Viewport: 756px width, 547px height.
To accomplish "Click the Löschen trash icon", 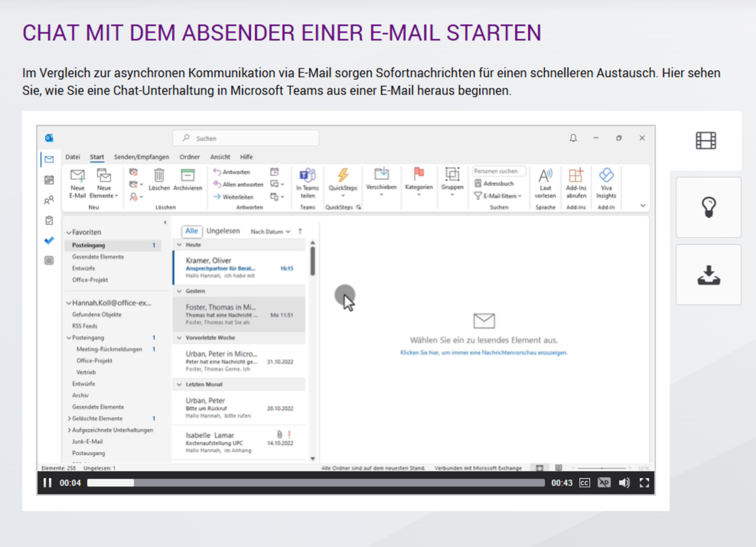I will 159,176.
